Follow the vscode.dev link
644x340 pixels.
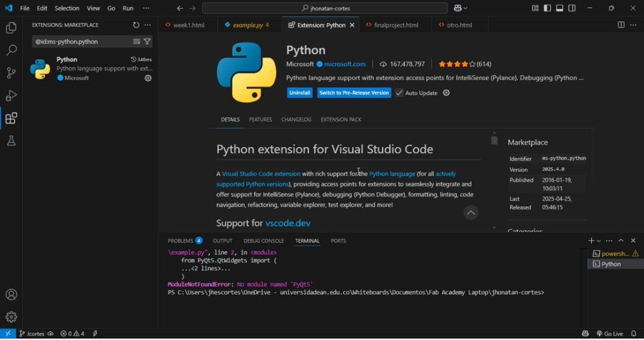coord(288,223)
